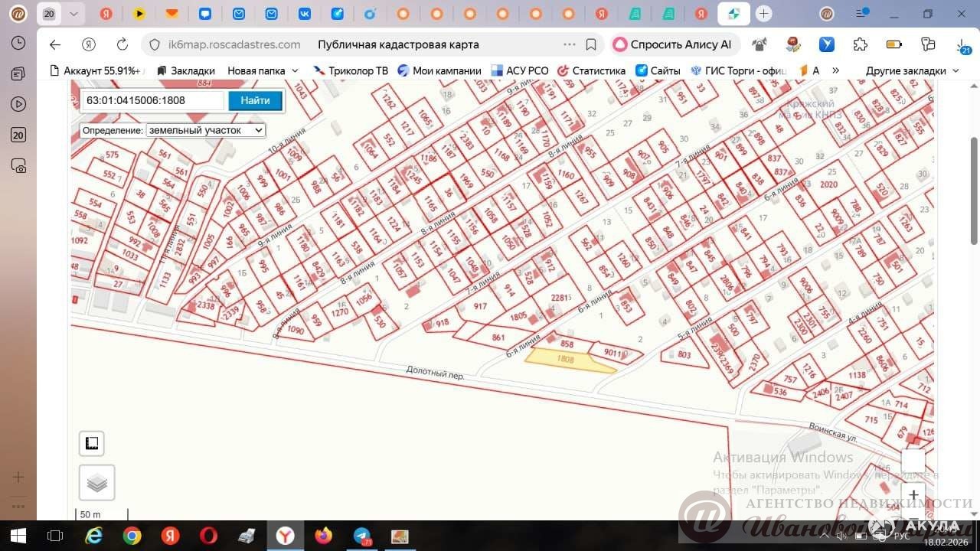Screen dimensions: 980x551
Task: Open the map layers switcher
Action: pos(96,483)
